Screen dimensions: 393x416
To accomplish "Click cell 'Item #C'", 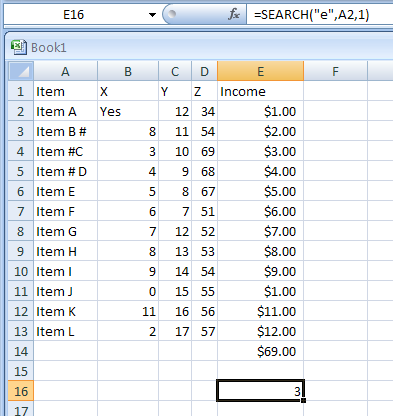I will coord(65,151).
